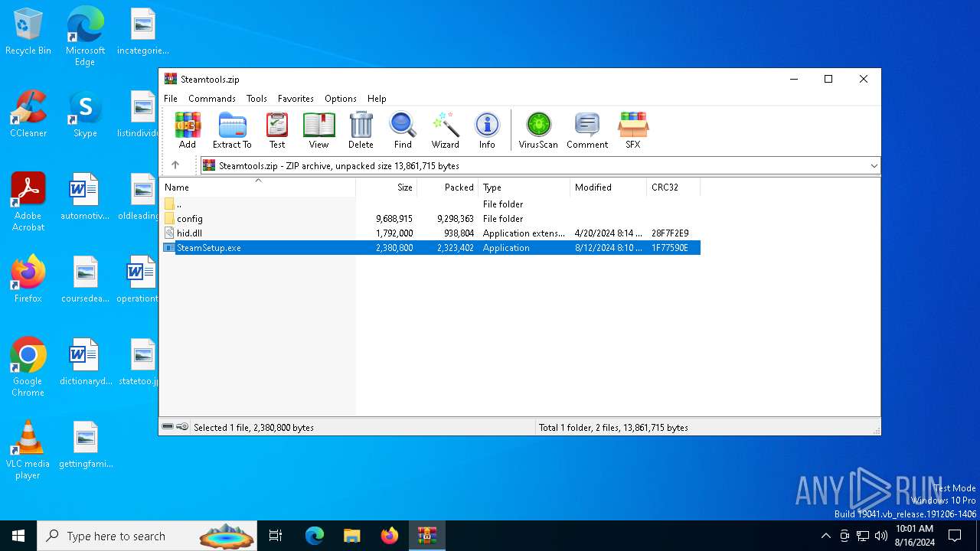Open the Commands menu
Viewport: 980px width, 551px height.
212,99
